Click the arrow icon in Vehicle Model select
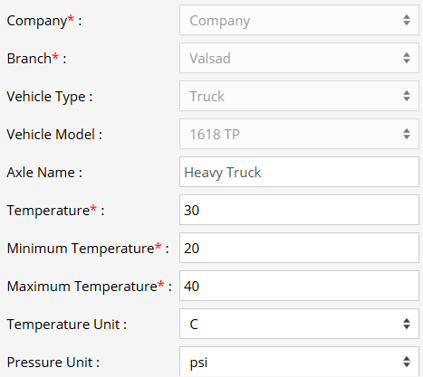This screenshot has height=377, width=423. [x=406, y=134]
